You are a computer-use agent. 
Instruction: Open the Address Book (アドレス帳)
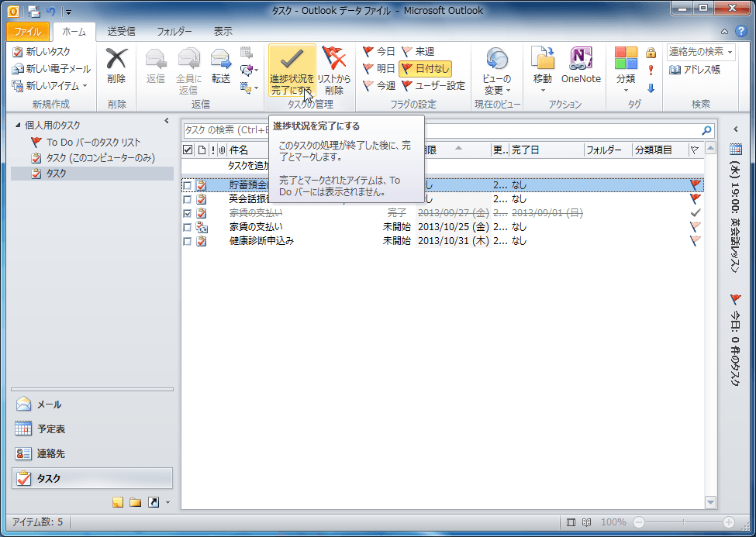pyautogui.click(x=694, y=70)
